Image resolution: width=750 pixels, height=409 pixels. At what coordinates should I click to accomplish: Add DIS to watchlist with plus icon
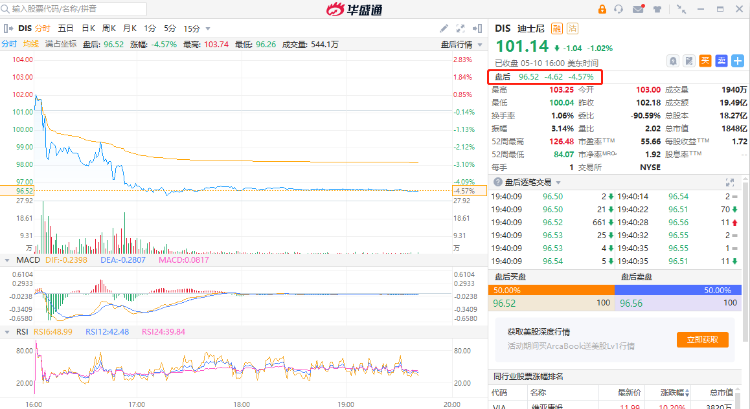tap(738, 61)
